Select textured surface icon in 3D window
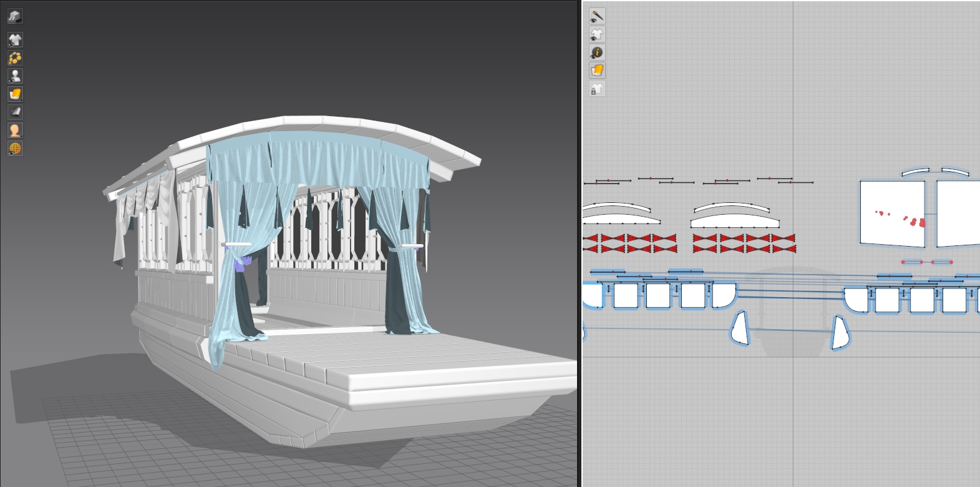The width and height of the screenshot is (980, 487). point(15,94)
